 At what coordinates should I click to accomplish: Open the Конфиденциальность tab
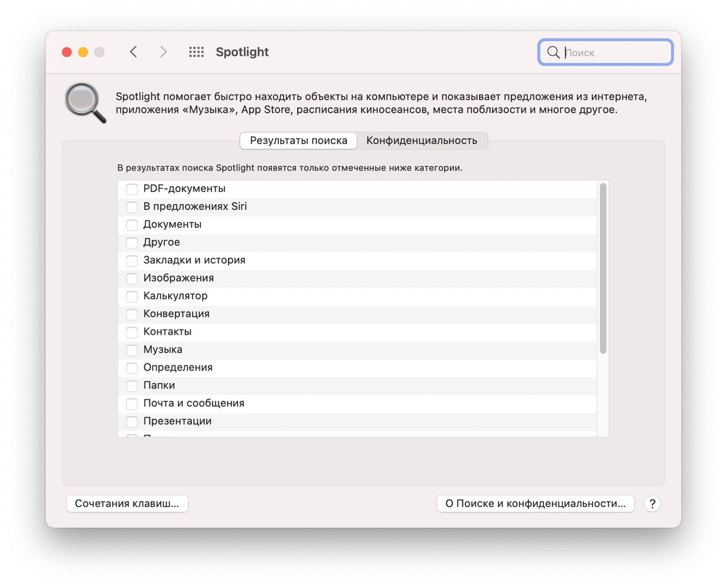click(421, 140)
